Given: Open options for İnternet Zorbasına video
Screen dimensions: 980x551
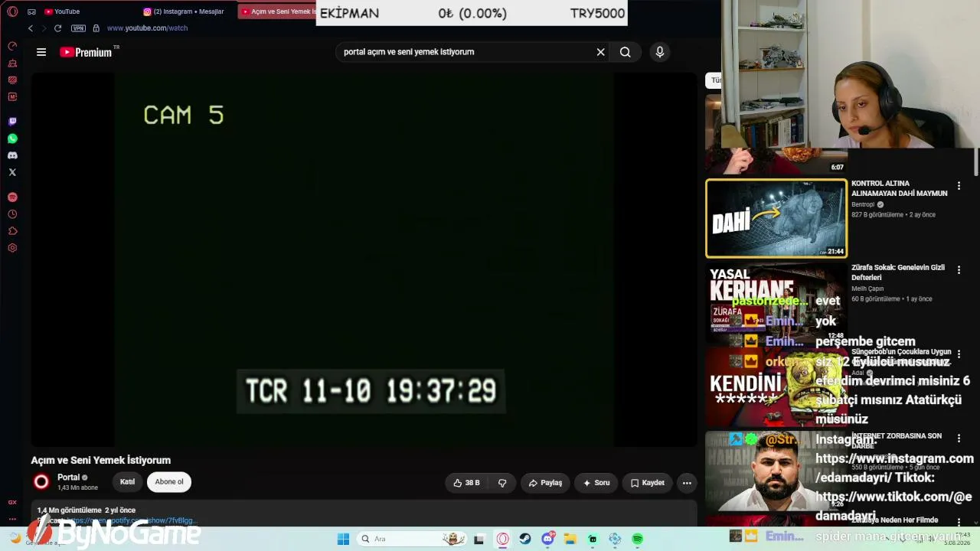Looking at the screenshot, I should point(959,439).
